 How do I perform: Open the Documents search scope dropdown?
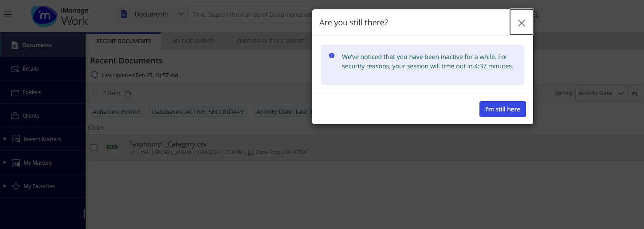[152, 14]
